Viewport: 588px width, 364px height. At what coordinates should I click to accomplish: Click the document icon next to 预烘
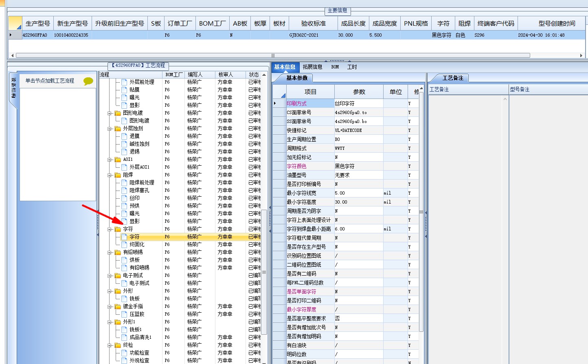click(124, 206)
